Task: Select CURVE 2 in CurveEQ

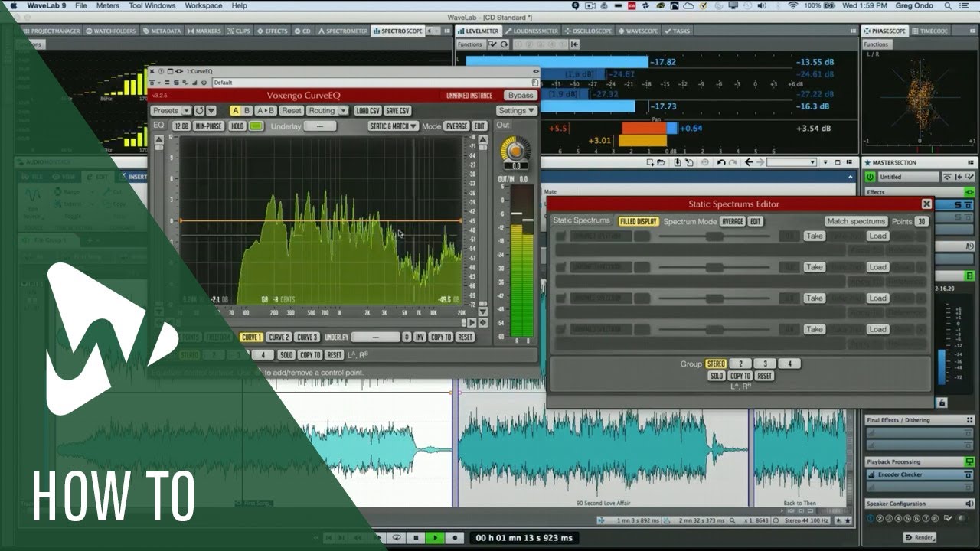Action: point(279,337)
